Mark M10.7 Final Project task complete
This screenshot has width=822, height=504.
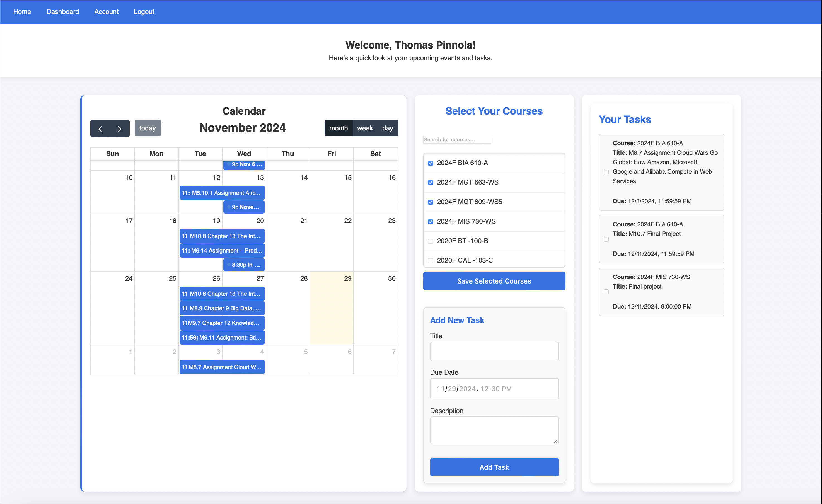(x=606, y=239)
